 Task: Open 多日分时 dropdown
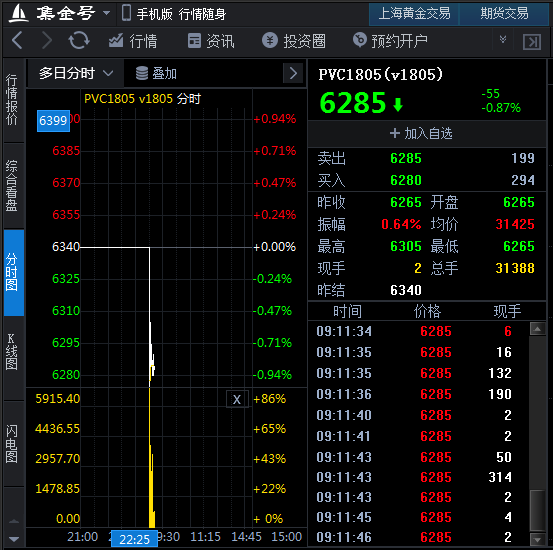click(x=76, y=73)
